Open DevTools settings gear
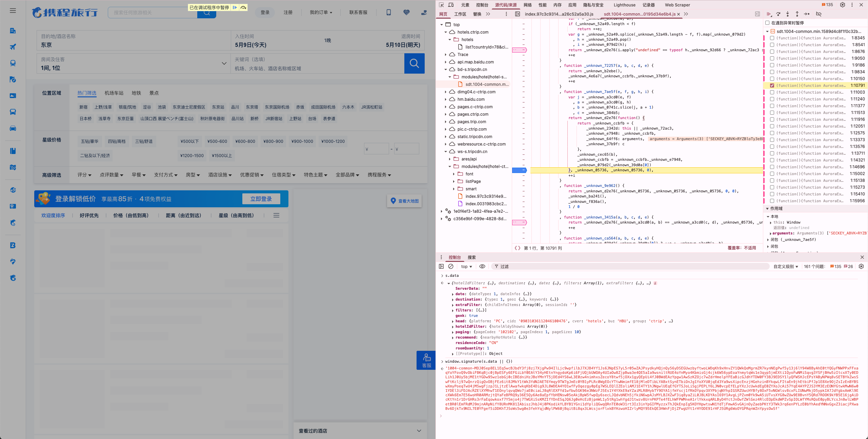868x439 pixels. [x=843, y=5]
